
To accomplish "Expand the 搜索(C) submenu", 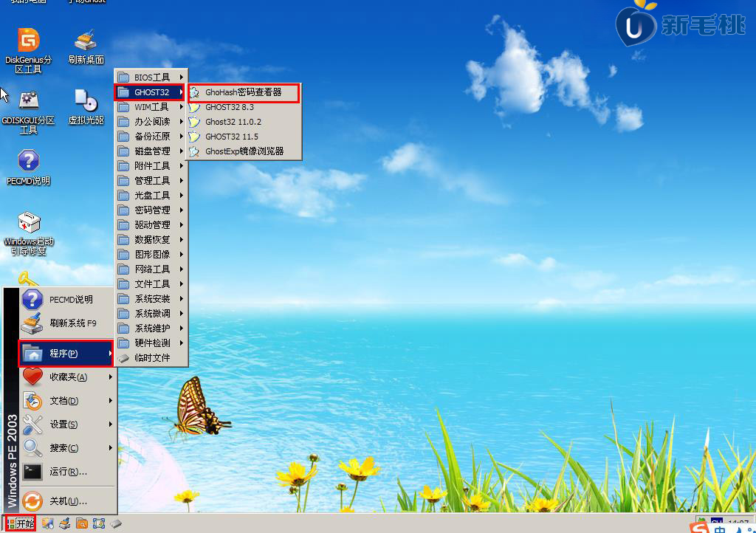I will 67,448.
